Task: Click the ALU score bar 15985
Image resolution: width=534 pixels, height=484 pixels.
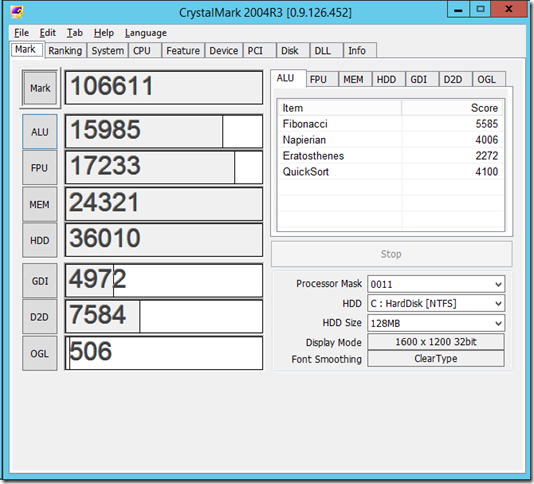Action: coord(164,131)
